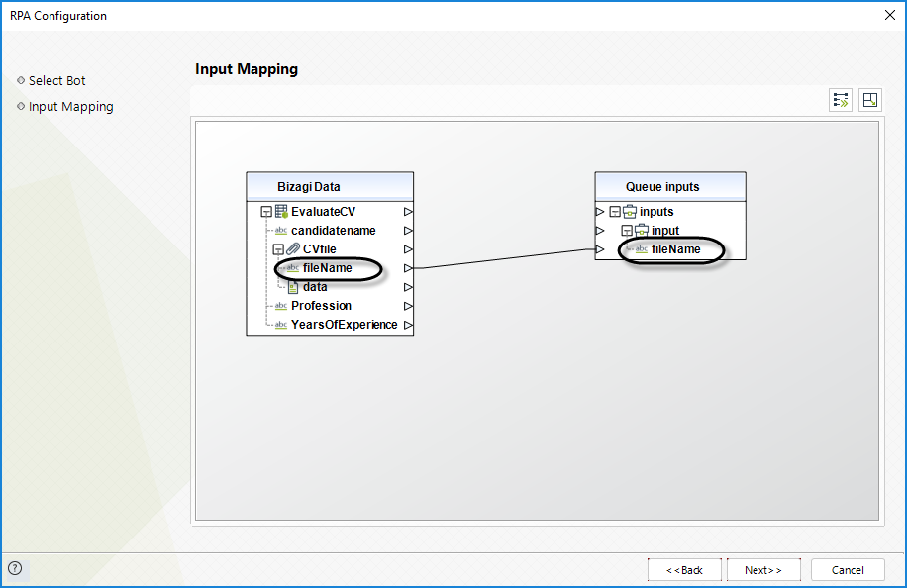Select fileName in the Queue inputs box
The image size is (907, 588).
coord(675,249)
